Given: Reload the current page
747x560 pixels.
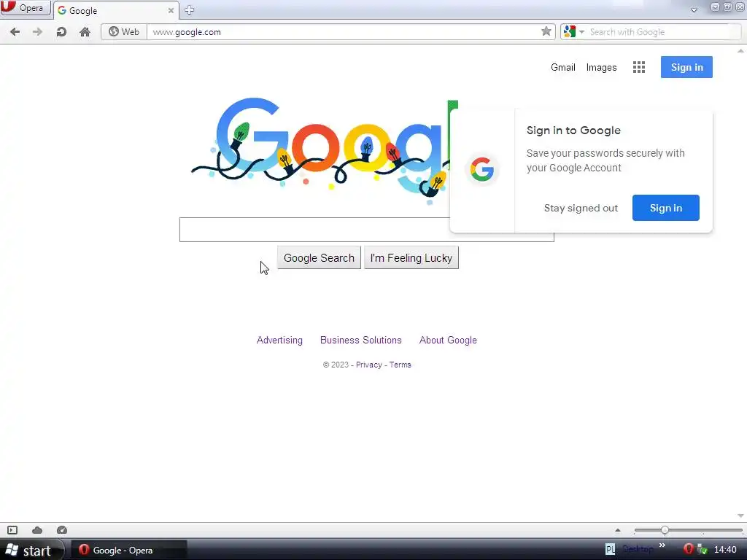Looking at the screenshot, I should [x=61, y=32].
